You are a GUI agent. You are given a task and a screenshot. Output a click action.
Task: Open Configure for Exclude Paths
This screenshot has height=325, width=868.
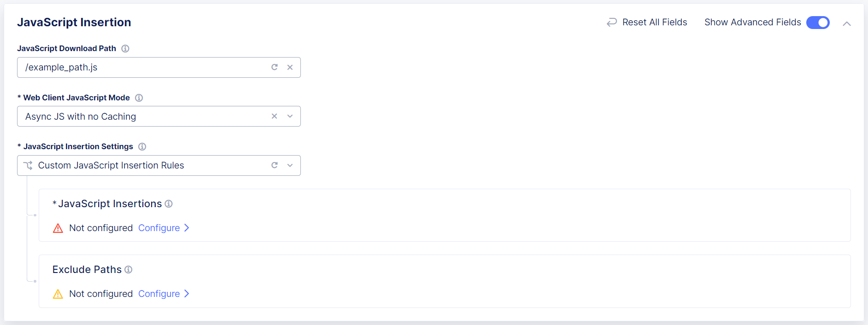click(159, 294)
